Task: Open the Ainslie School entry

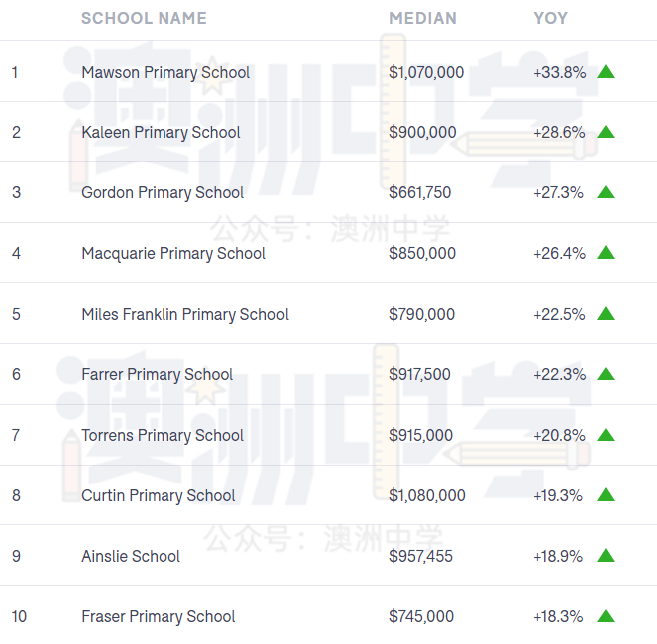Action: (x=131, y=556)
